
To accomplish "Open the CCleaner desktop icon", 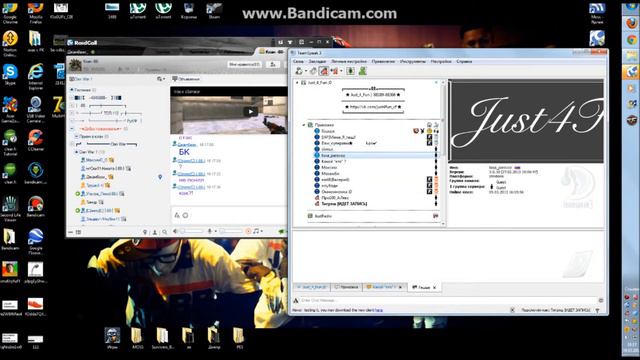I will coord(36,140).
